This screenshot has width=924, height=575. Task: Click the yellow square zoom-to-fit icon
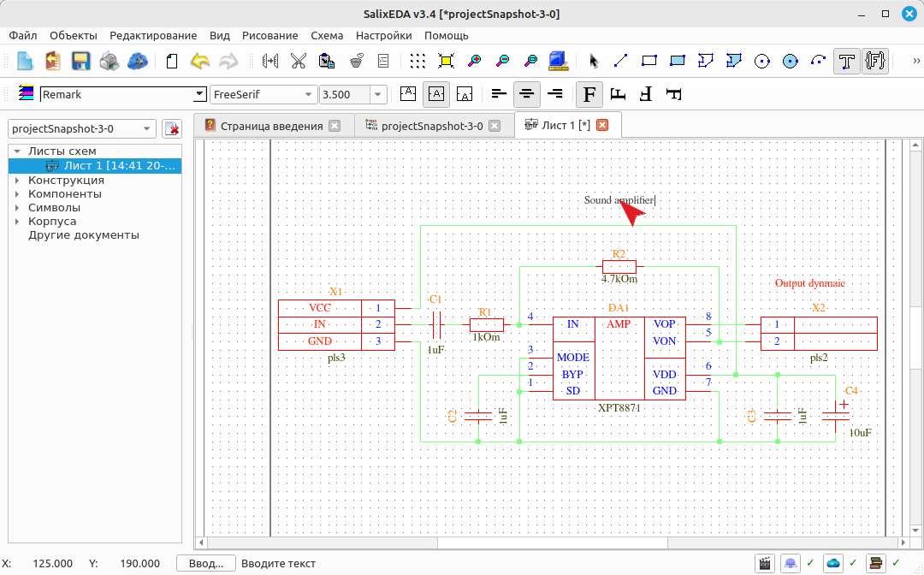[446, 61]
